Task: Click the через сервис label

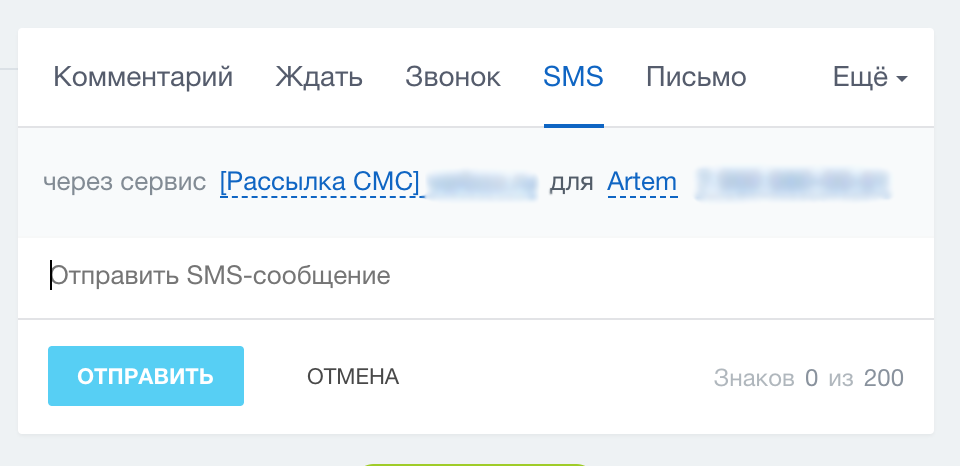Action: coord(125,183)
